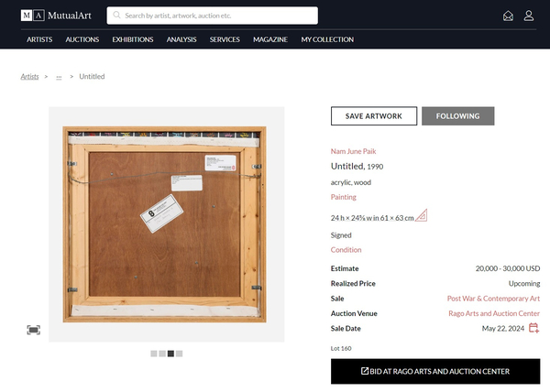Click the Save Artwork button
The image size is (550, 392).
[373, 116]
